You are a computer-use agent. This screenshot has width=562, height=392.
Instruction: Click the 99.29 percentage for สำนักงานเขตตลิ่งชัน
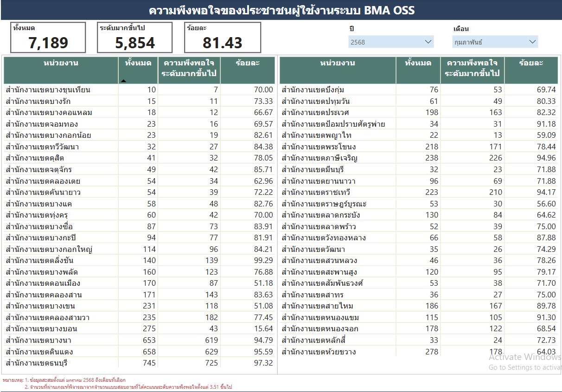point(263,260)
